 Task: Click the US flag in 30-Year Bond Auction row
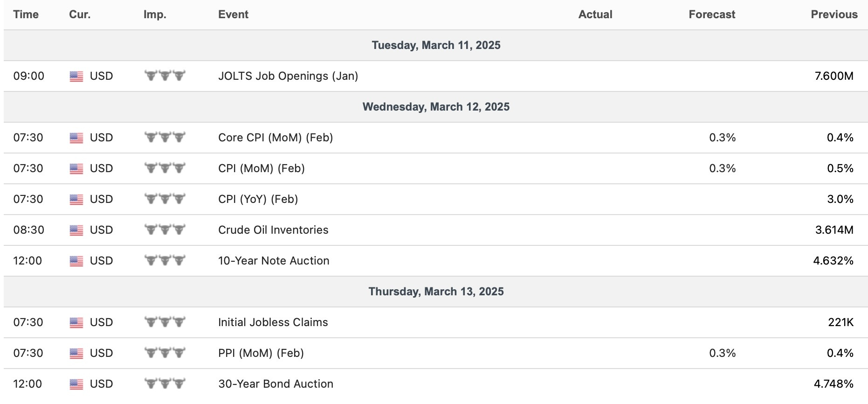[76, 384]
